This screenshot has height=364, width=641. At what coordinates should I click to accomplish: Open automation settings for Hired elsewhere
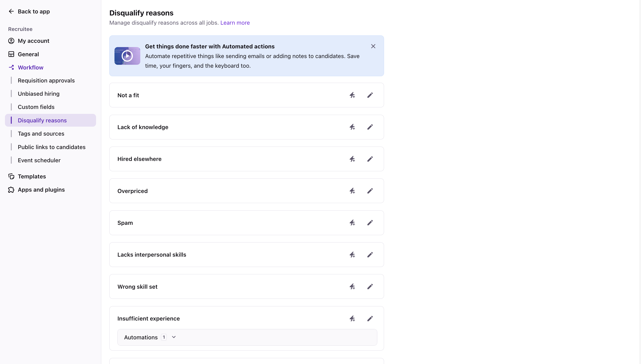[352, 159]
